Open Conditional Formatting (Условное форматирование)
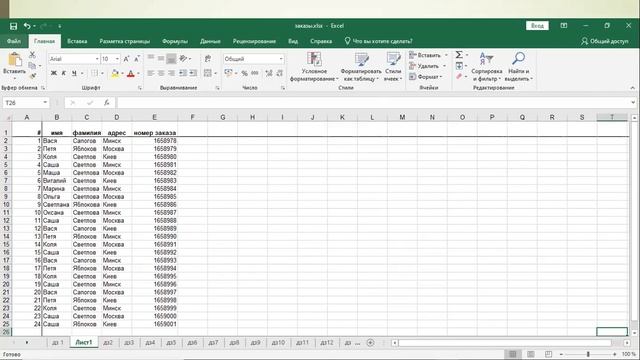 click(314, 67)
